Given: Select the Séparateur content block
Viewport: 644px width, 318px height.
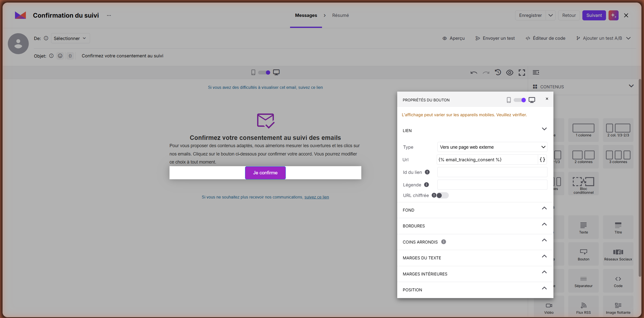Looking at the screenshot, I should (x=583, y=281).
